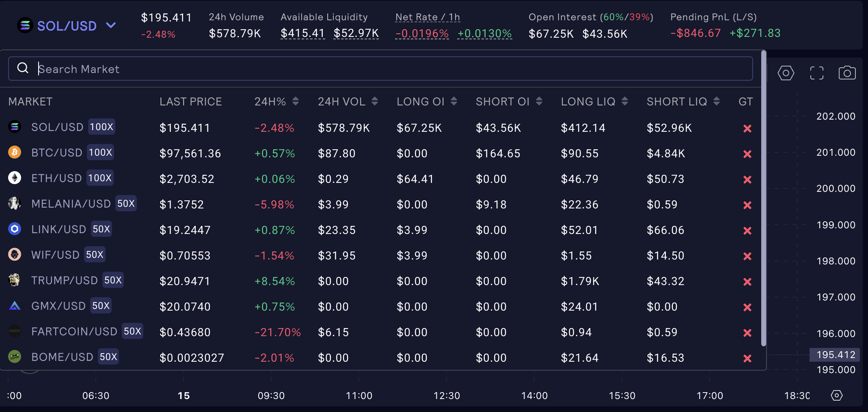Open the Net Rate / 1h details link
This screenshot has width=868, height=412.
click(x=428, y=17)
